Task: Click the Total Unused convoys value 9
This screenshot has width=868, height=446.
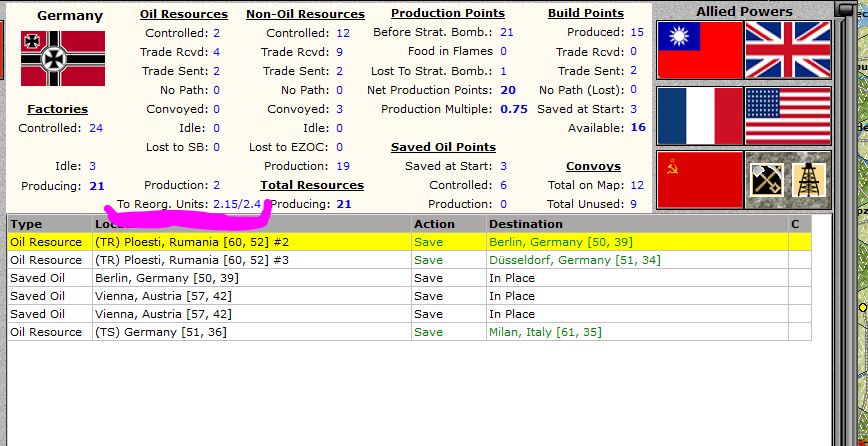Action: [x=633, y=204]
